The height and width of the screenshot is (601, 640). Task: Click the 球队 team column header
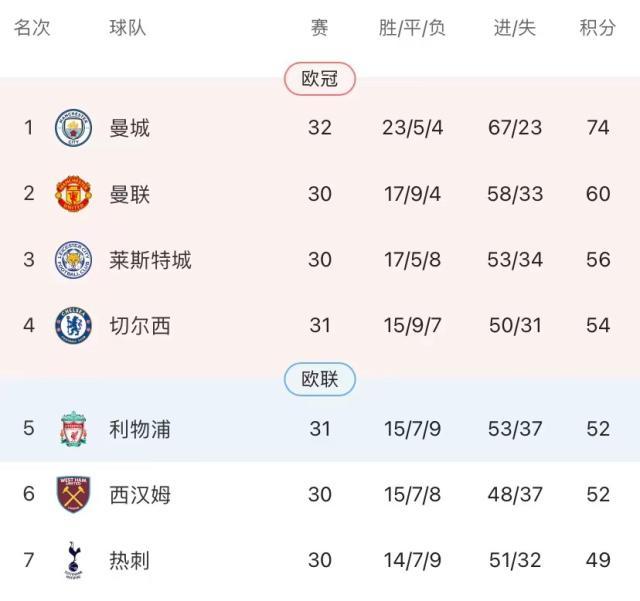(128, 28)
